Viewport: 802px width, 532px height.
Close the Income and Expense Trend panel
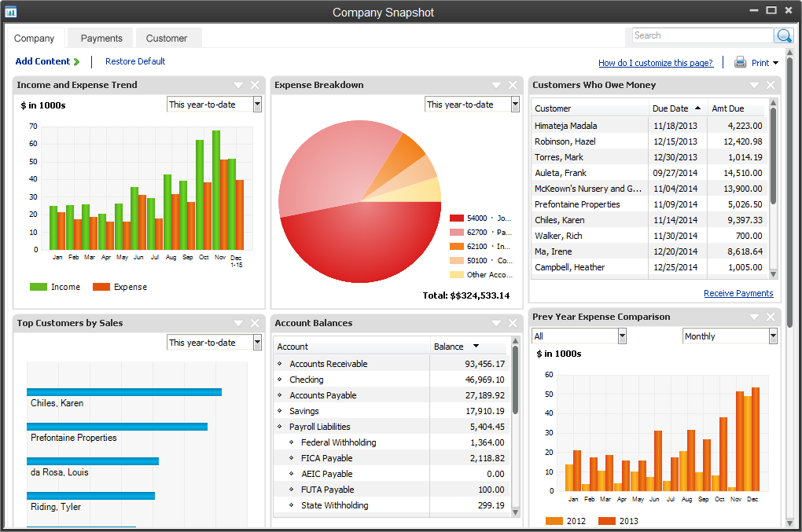coord(255,85)
